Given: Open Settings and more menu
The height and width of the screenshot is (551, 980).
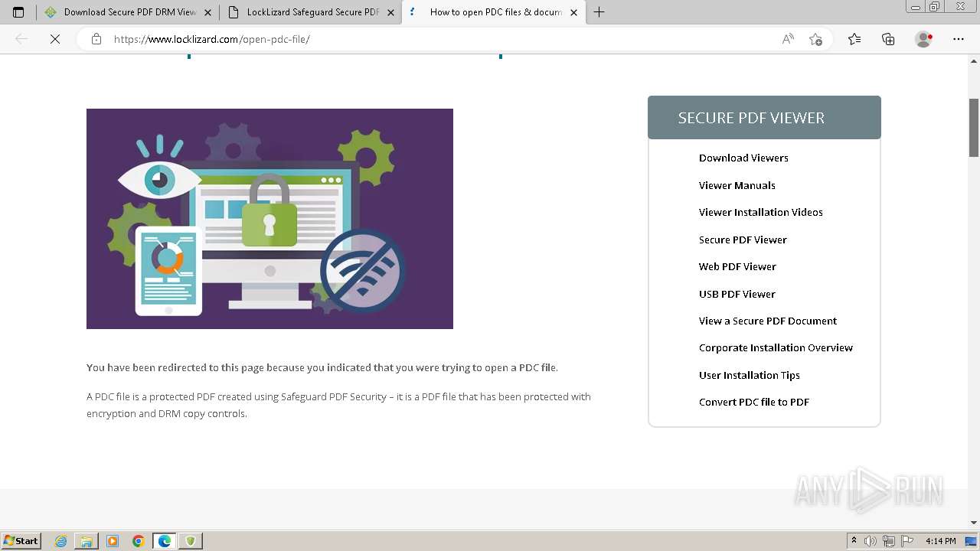Looking at the screenshot, I should coord(959,39).
